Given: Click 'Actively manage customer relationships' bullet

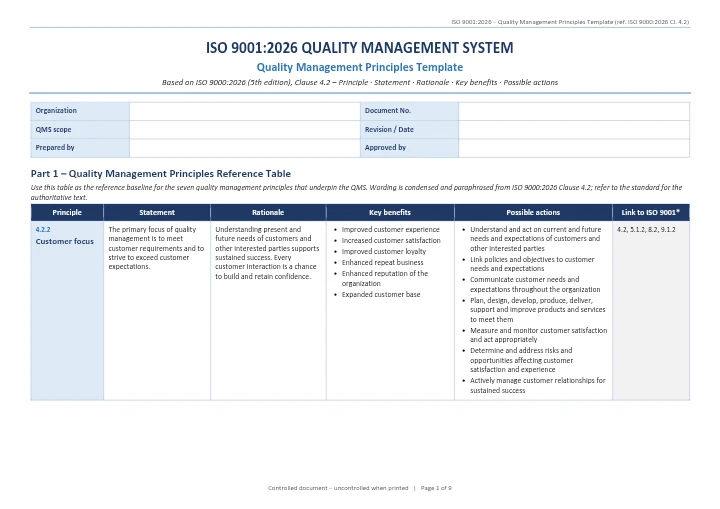Looking at the screenshot, I should [x=538, y=385].
